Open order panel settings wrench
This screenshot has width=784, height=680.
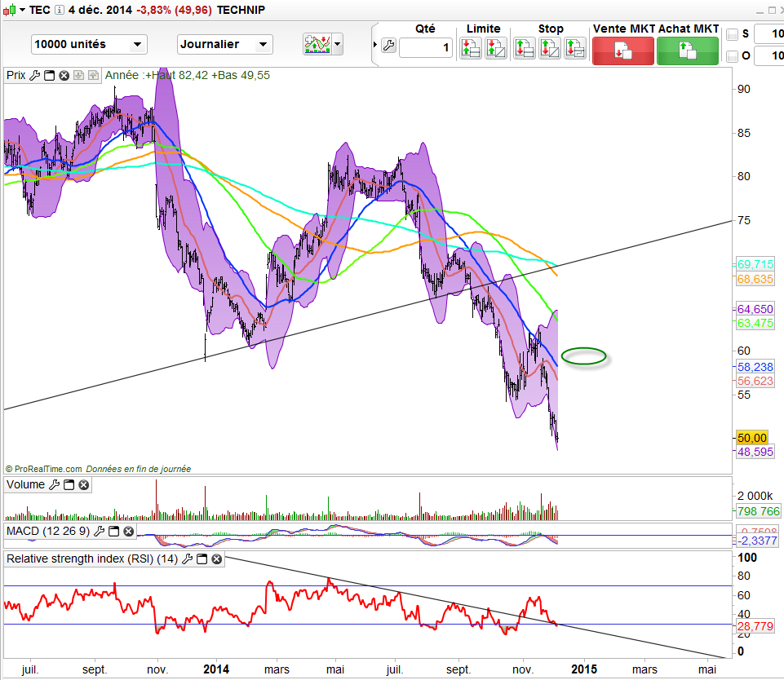tap(388, 46)
